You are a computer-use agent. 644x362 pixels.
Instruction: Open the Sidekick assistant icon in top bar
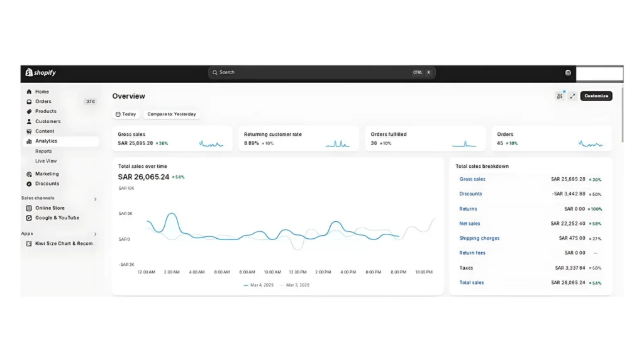(x=568, y=73)
